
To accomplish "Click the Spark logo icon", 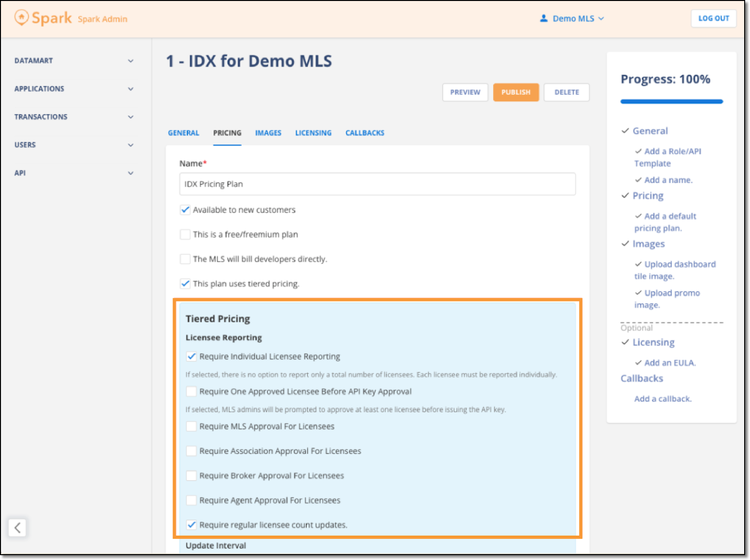I will [x=21, y=18].
